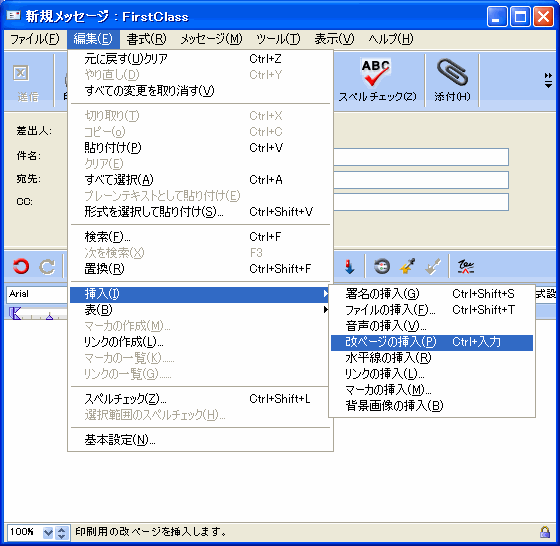Click the left indent marker on ruler
560x546 pixels.
15,313
